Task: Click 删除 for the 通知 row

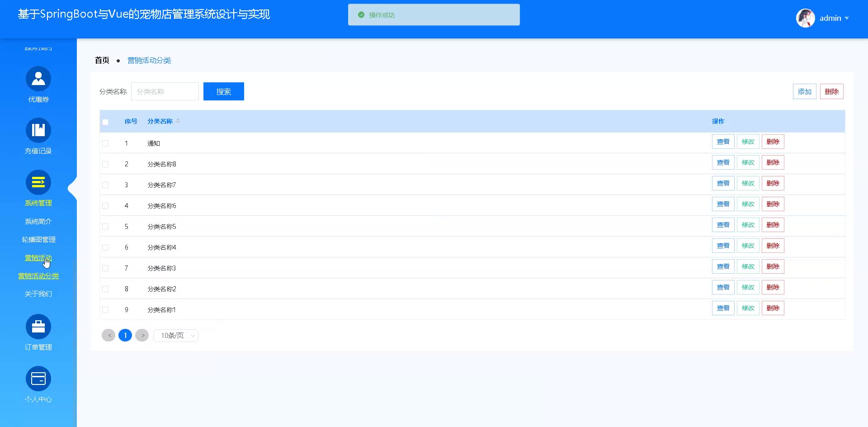Action: point(773,142)
